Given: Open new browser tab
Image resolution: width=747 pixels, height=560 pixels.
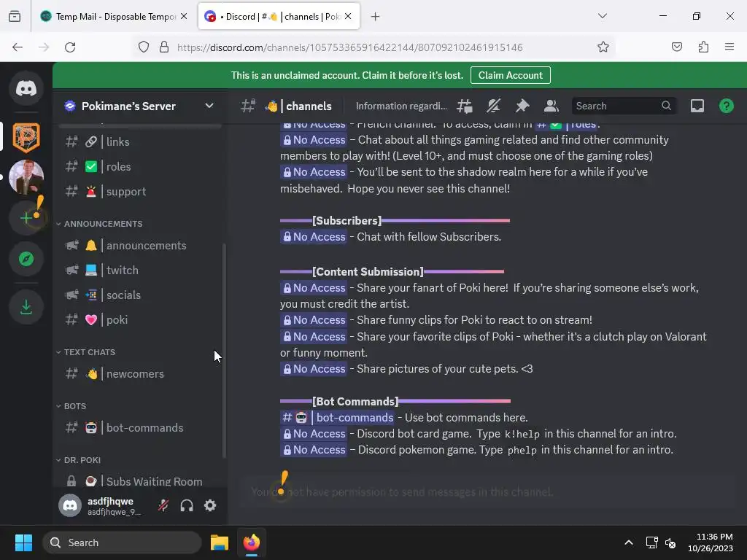Looking at the screenshot, I should [x=376, y=17].
